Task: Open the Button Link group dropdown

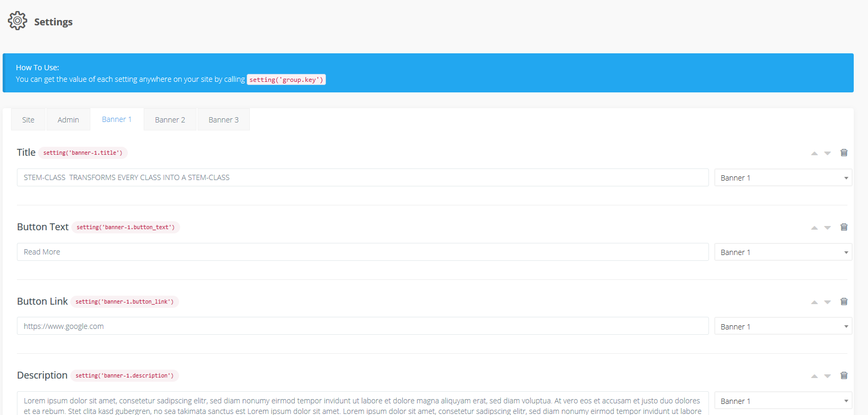Action: click(783, 327)
